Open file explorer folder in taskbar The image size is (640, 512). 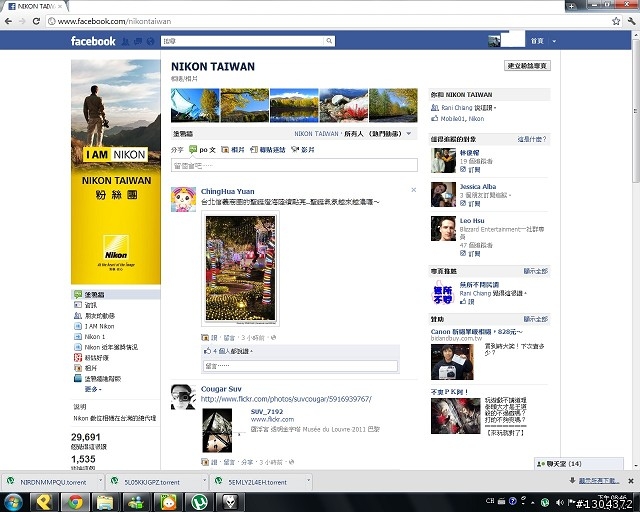point(106,502)
